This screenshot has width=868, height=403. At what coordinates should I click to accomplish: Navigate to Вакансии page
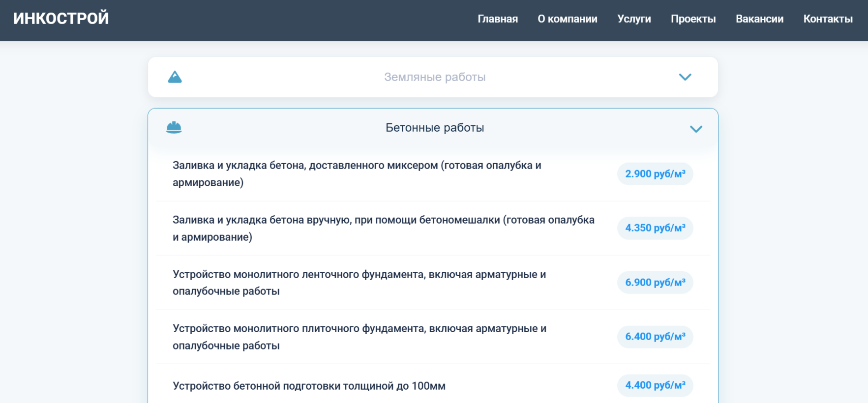[760, 19]
